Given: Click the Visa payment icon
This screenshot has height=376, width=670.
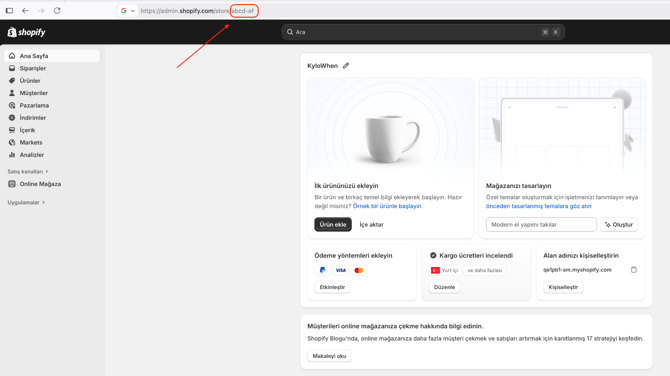Looking at the screenshot, I should point(341,270).
